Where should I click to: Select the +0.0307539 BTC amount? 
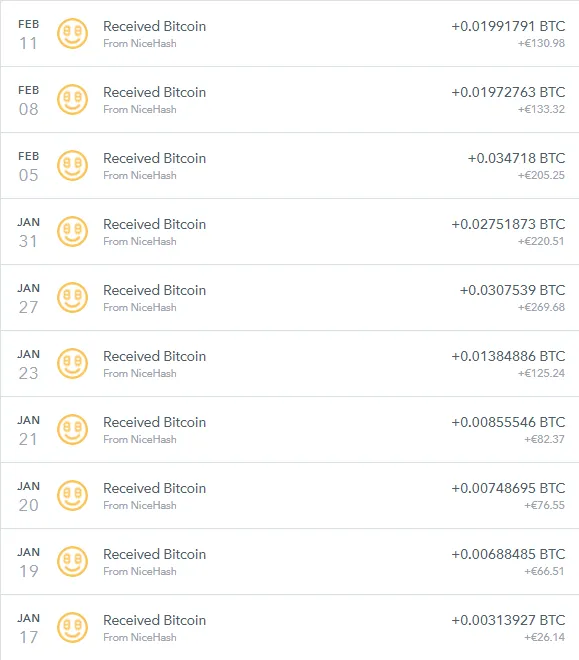tap(512, 290)
